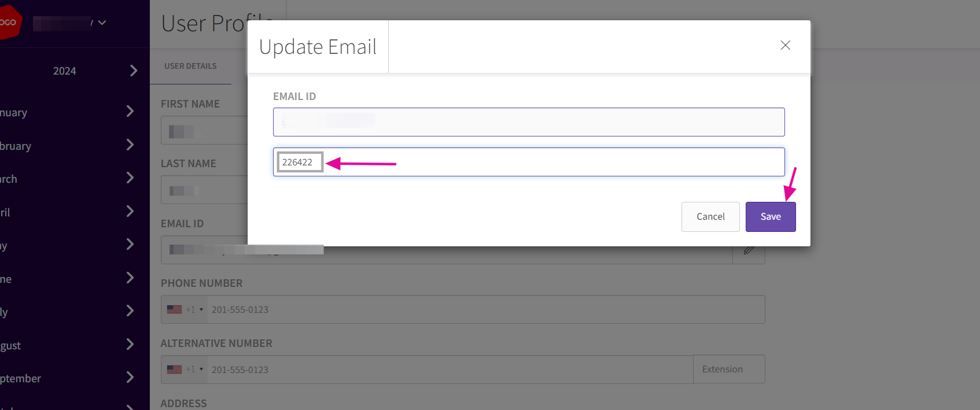The image size is (980, 410).
Task: Click the red logo icon
Action: click(9, 23)
